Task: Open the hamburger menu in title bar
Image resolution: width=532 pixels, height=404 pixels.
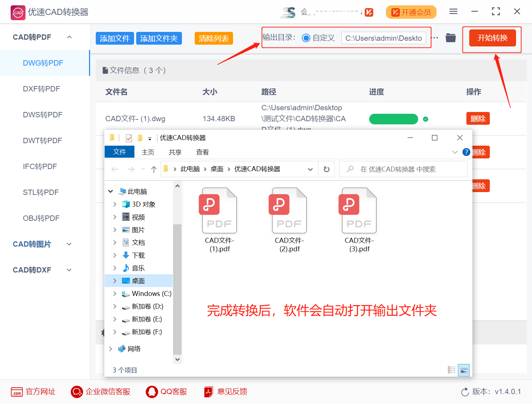Action: [453, 12]
